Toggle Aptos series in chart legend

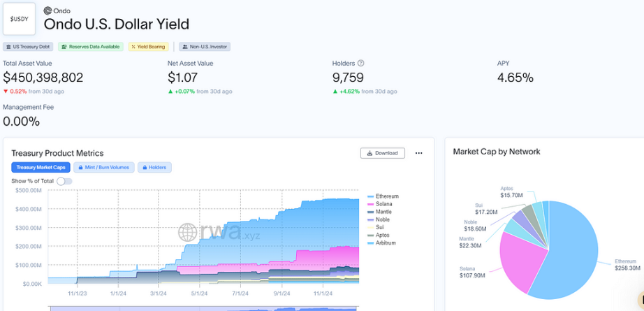tap(379, 235)
